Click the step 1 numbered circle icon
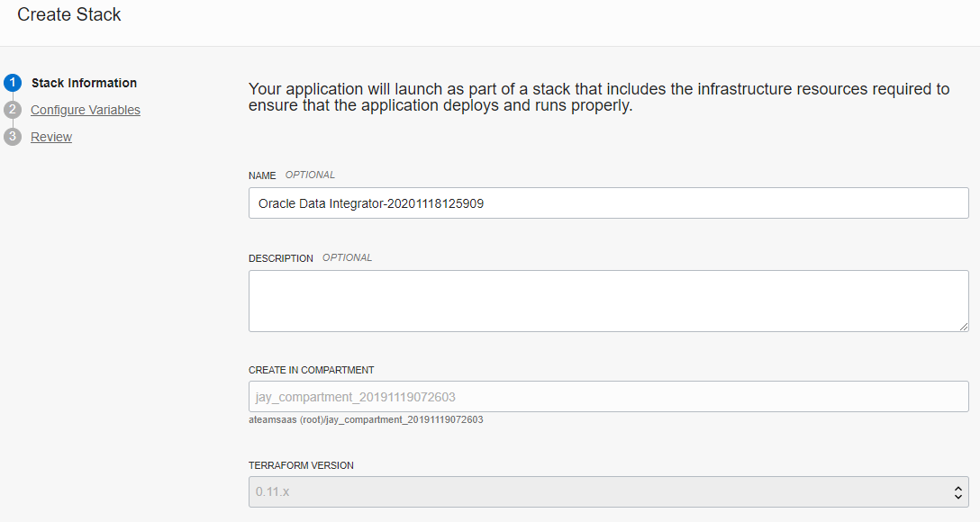This screenshot has width=980, height=522. (x=12, y=83)
